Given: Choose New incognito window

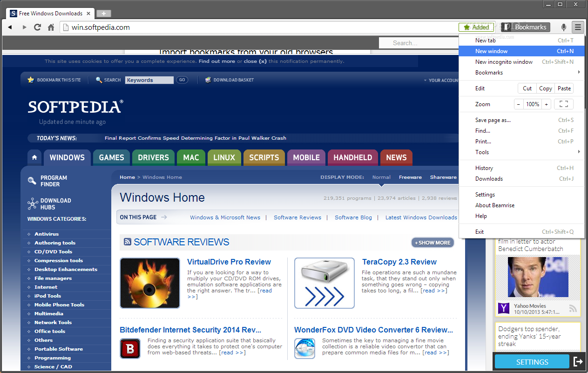Looking at the screenshot, I should point(521,62).
